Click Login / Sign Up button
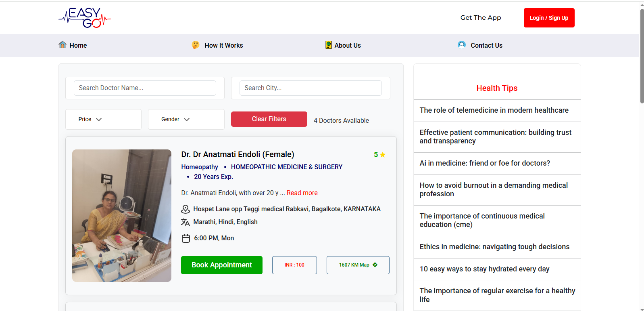The height and width of the screenshot is (311, 644). click(549, 18)
